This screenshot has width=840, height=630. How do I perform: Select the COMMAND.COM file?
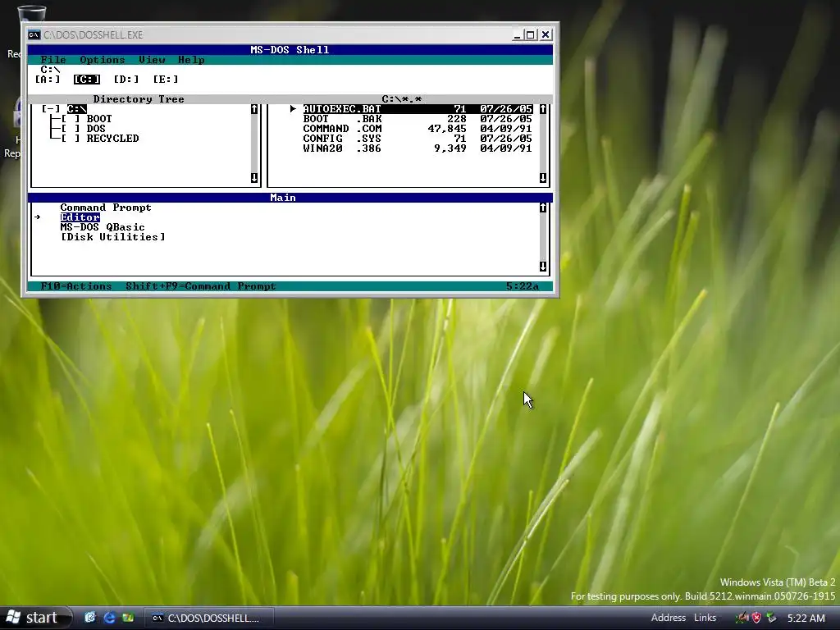point(418,129)
